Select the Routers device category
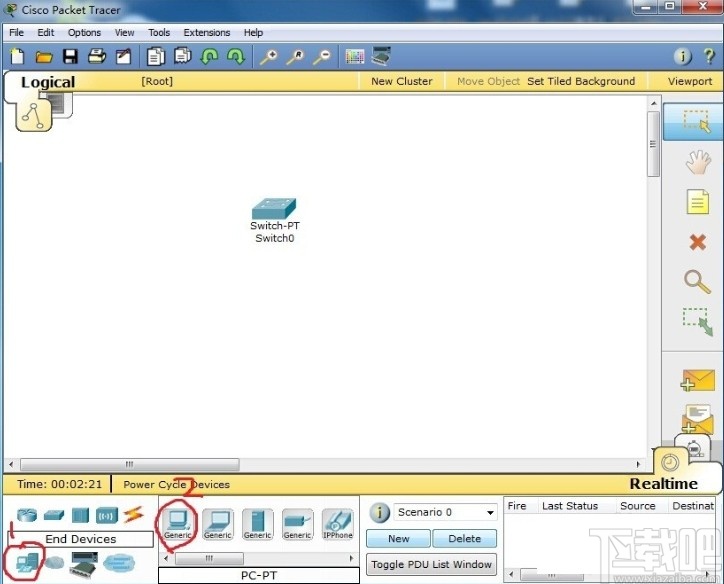 27,514
